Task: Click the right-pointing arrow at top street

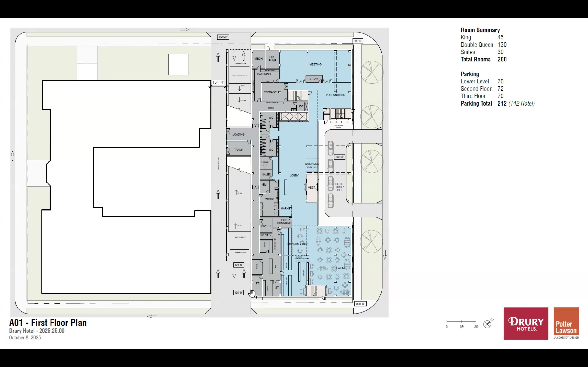Action: click(x=184, y=29)
